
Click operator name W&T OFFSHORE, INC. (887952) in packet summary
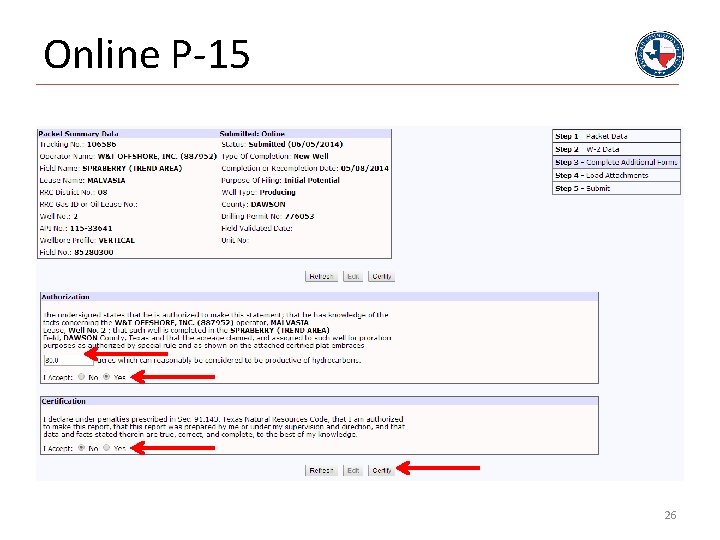pyautogui.click(x=157, y=156)
